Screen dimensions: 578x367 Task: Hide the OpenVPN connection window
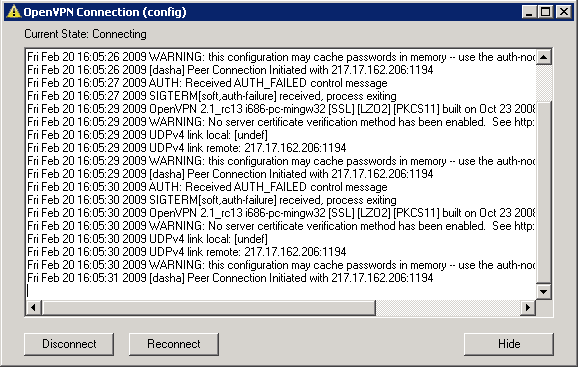(x=509, y=344)
